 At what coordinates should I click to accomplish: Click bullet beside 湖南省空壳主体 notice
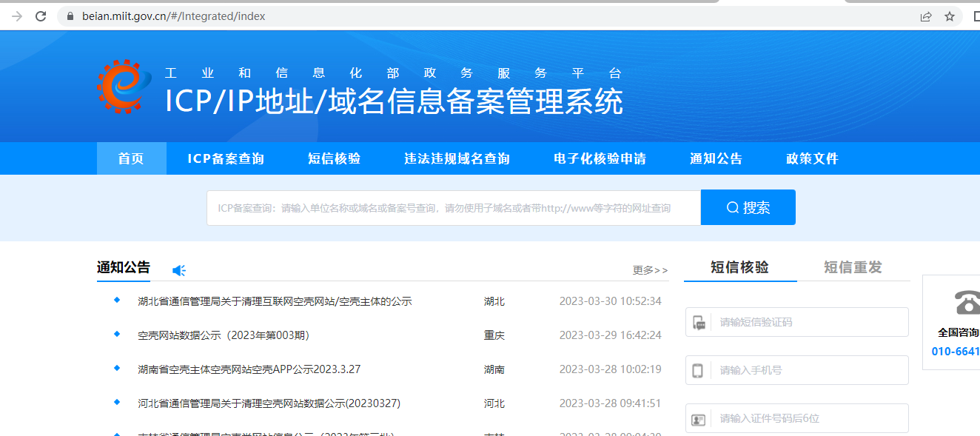click(x=116, y=368)
